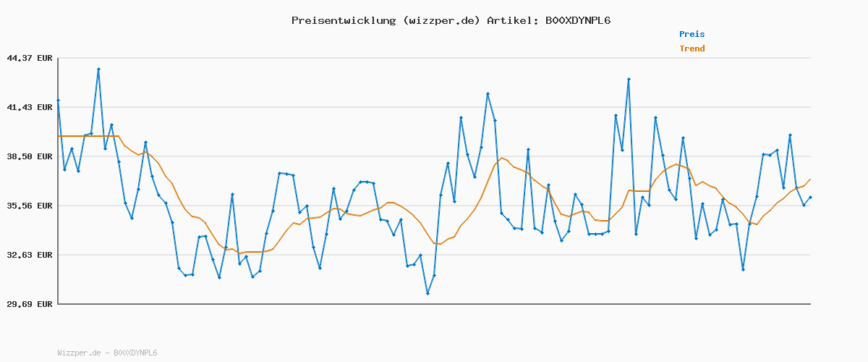This screenshot has height=362, width=868.
Task: Click the 41.43 EUR axis label
Action: (x=30, y=107)
